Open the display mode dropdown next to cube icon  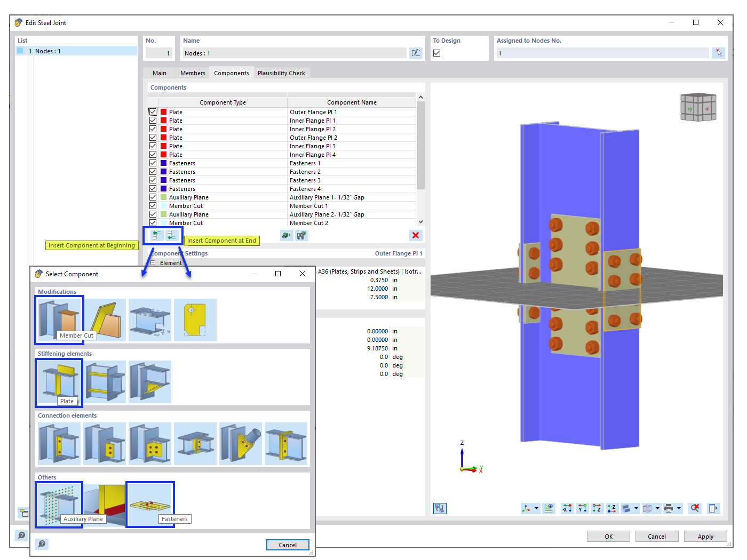657,508
